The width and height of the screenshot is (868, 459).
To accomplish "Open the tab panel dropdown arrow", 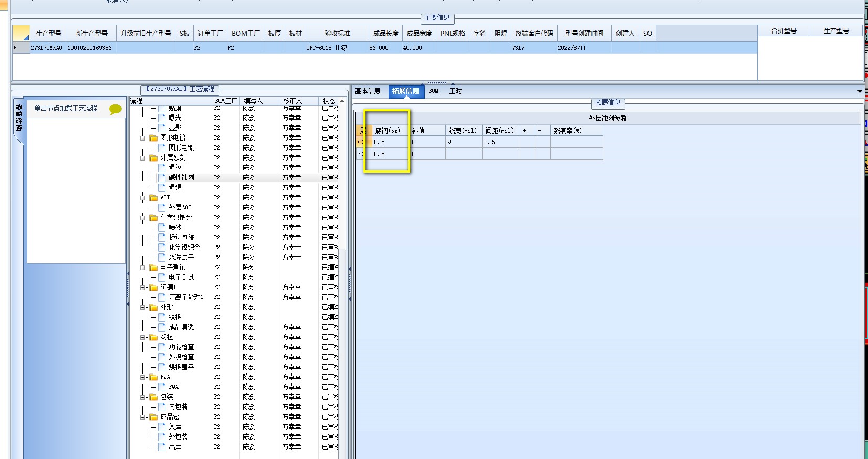I will click(x=860, y=91).
